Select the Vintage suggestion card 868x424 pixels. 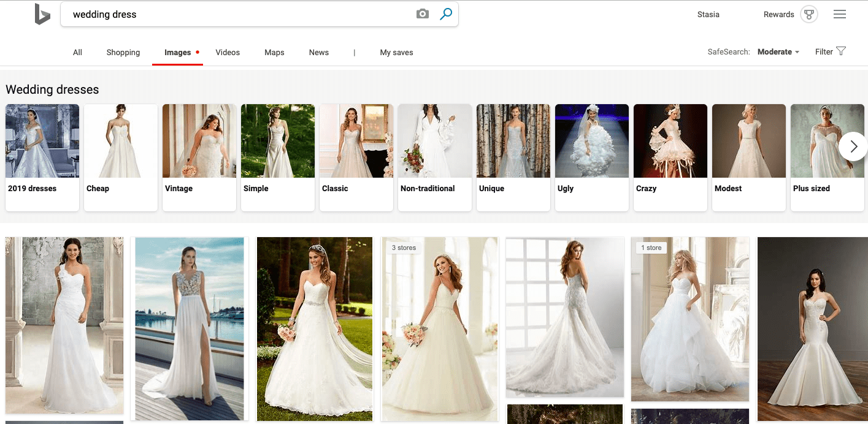199,157
